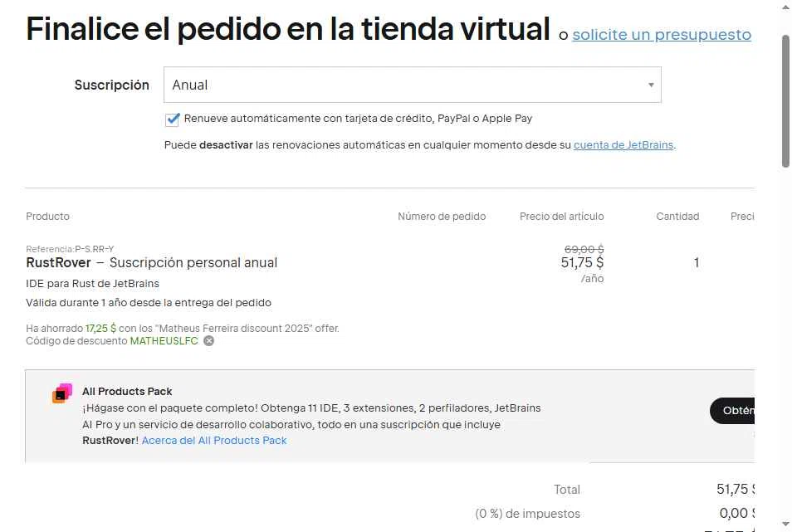Click the 'Producto' column header
The height and width of the screenshot is (532, 792).
tap(47, 216)
